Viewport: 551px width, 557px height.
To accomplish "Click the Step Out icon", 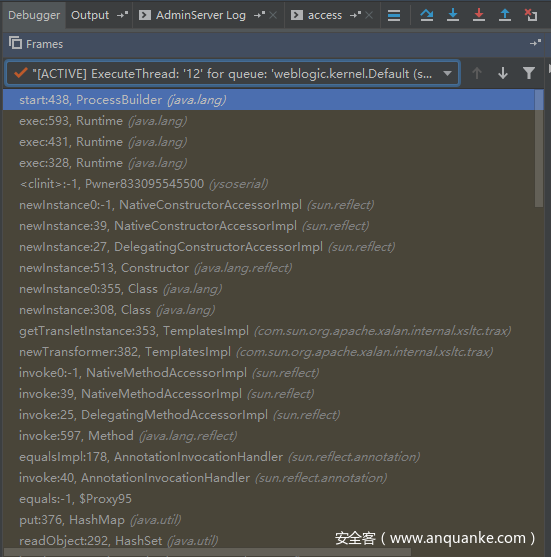I will (505, 15).
